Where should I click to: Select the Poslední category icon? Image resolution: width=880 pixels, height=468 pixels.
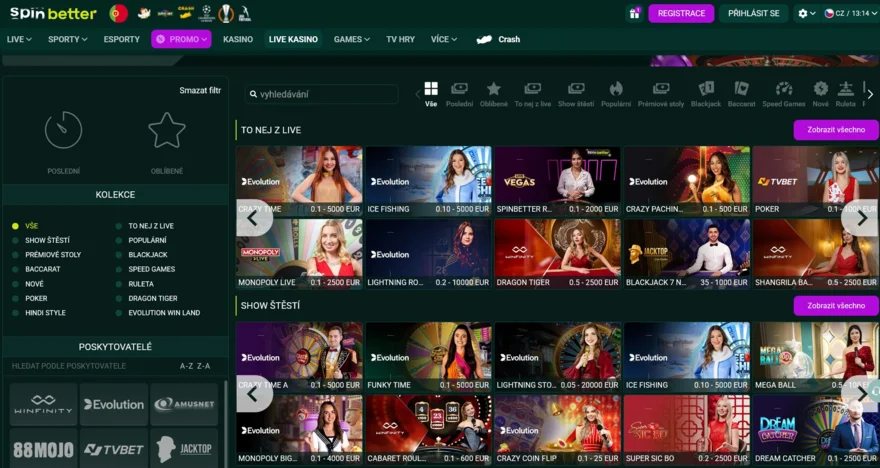459,94
